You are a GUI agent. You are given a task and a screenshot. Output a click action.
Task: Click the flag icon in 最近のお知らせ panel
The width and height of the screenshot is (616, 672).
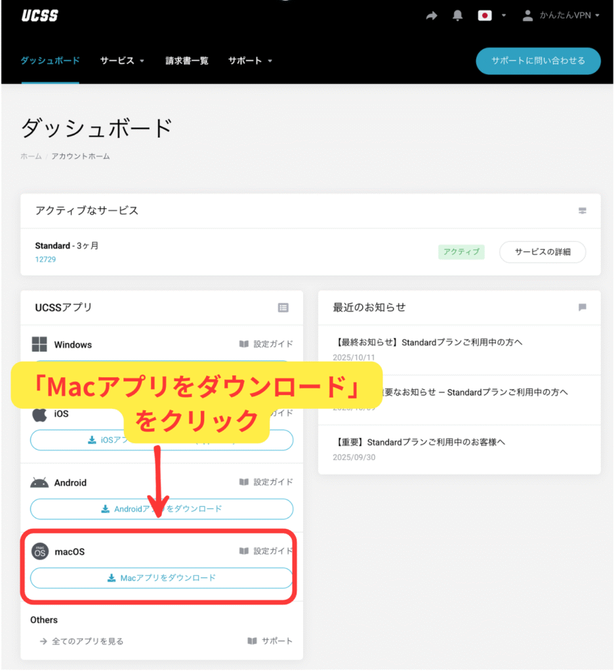pos(582,307)
